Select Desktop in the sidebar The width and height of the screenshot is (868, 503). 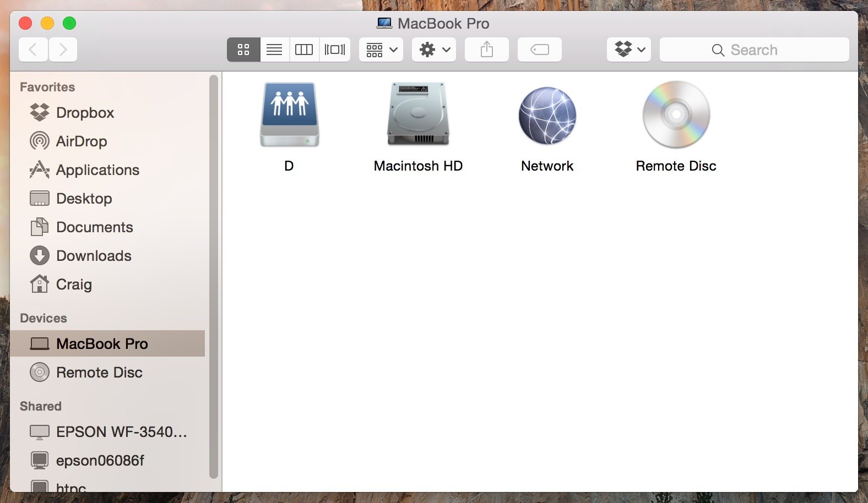tap(107, 199)
